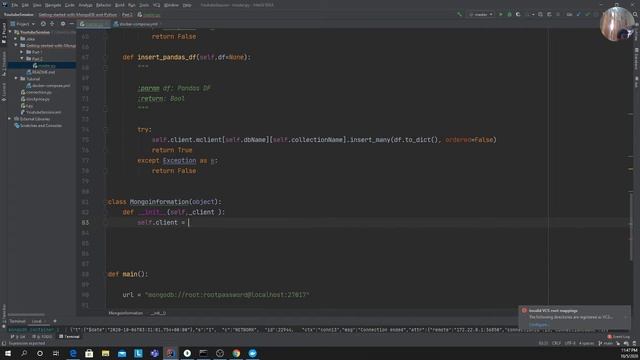Click the CRLF line separator in status bar

(x=556, y=343)
